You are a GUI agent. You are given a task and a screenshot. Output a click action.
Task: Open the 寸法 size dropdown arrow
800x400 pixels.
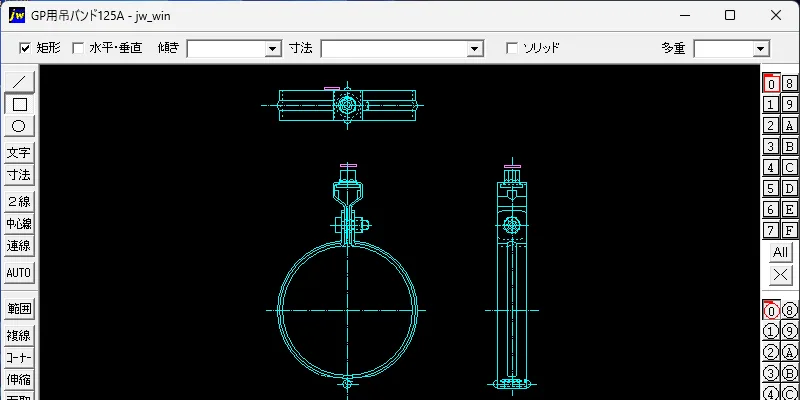475,49
